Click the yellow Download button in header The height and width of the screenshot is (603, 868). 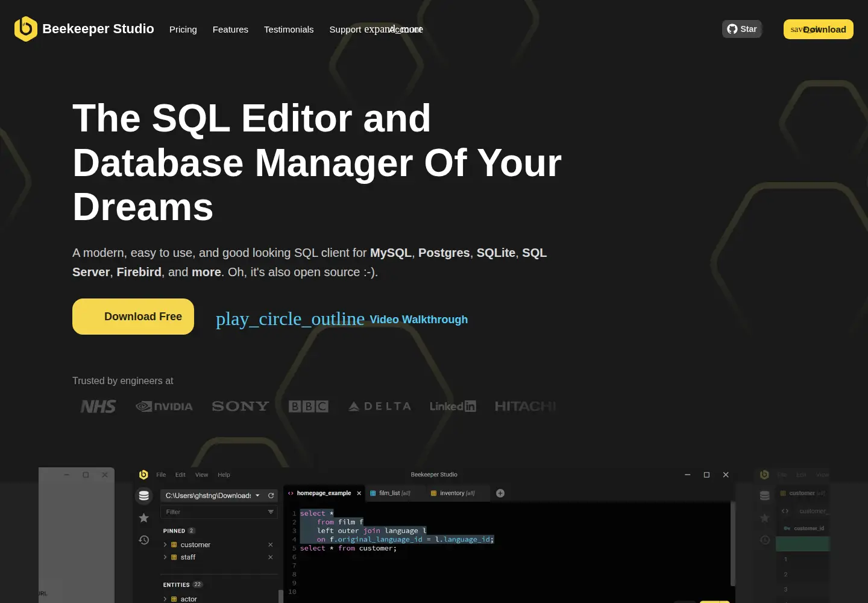tap(819, 29)
